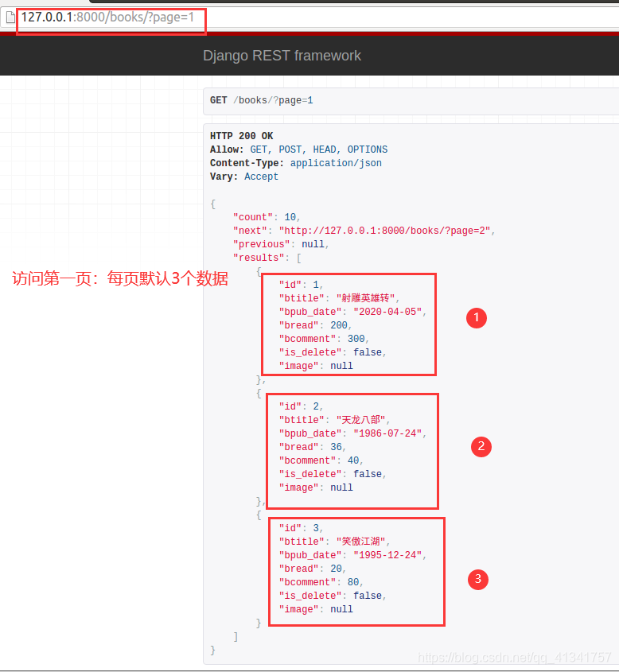The height and width of the screenshot is (672, 619).
Task: Click the "results" key
Action: click(259, 258)
